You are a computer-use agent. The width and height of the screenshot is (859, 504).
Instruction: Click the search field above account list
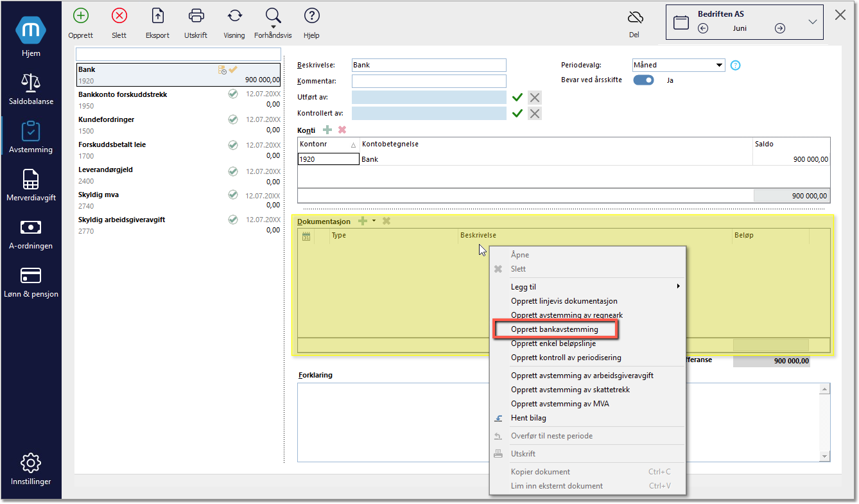[x=178, y=54]
